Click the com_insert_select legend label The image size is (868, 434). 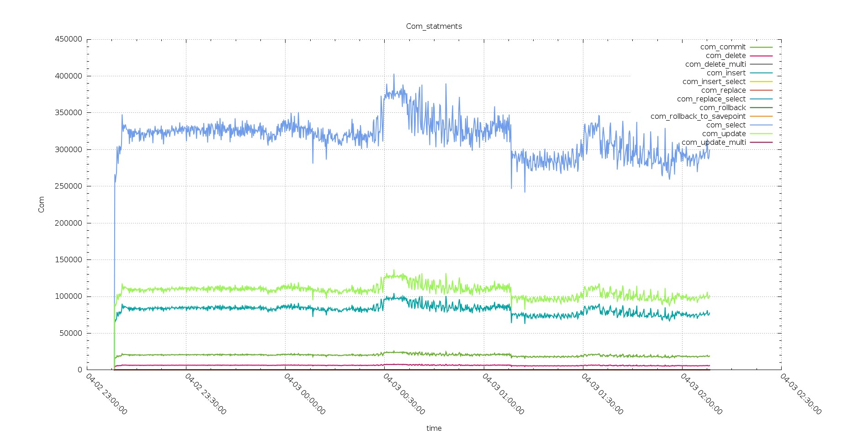point(714,82)
